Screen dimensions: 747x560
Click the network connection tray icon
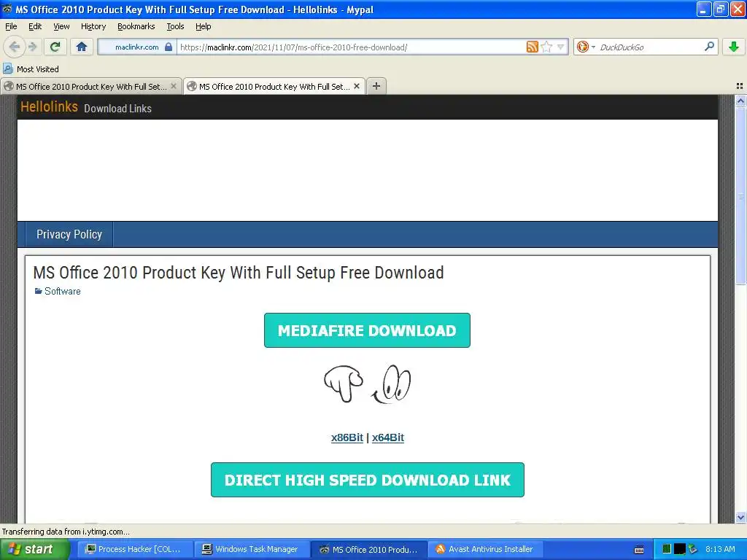693,549
